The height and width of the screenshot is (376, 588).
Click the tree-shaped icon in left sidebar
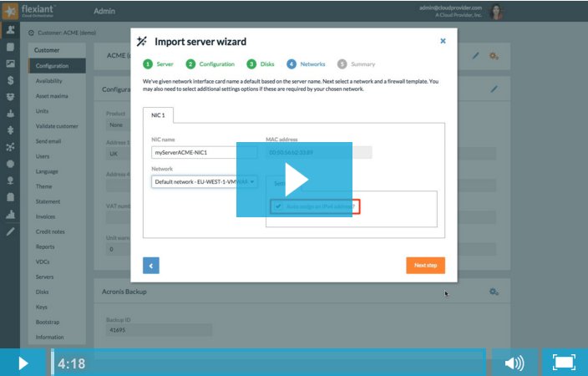pyautogui.click(x=11, y=130)
